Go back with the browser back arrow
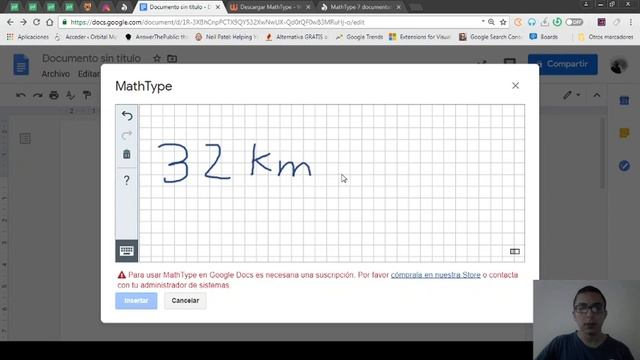 (x=10, y=22)
